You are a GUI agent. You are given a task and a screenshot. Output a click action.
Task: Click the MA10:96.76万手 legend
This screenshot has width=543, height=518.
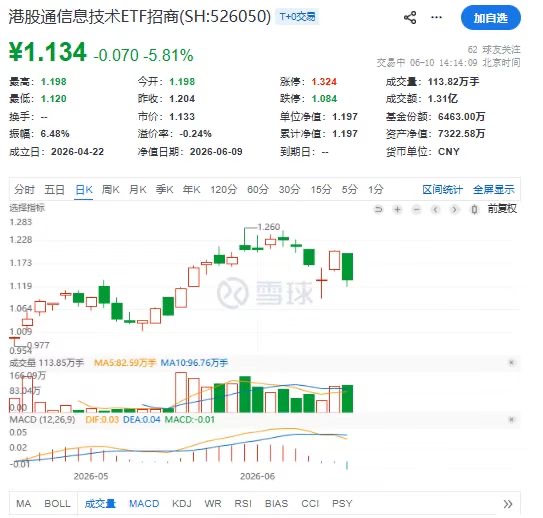pyautogui.click(x=194, y=363)
